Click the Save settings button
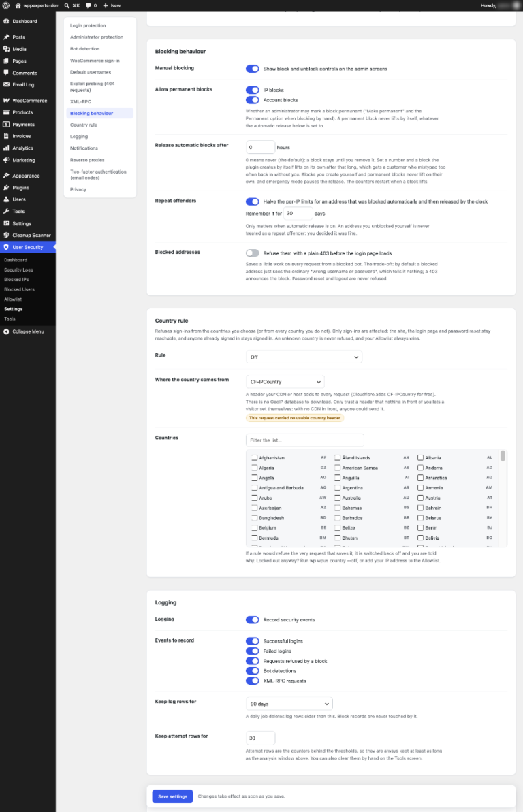Image resolution: width=523 pixels, height=812 pixels. pos(172,796)
